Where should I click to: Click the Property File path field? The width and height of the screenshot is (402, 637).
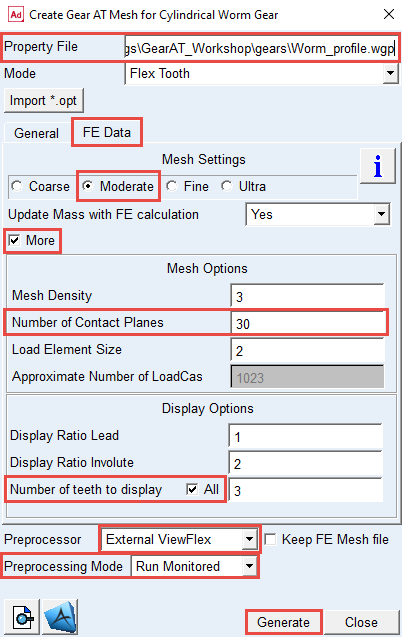pyautogui.click(x=261, y=48)
